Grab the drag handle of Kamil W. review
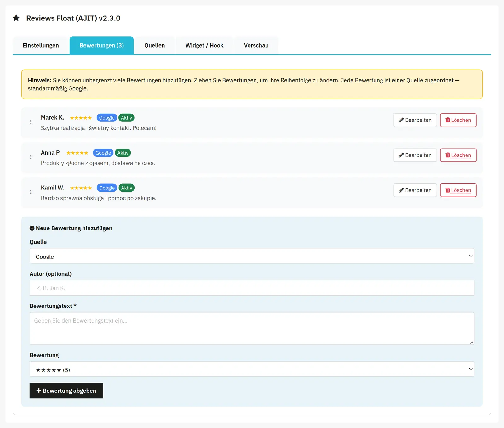 pyautogui.click(x=31, y=192)
